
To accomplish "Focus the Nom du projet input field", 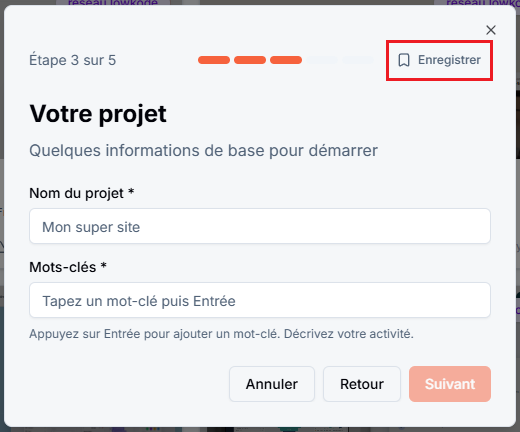I will (x=260, y=226).
